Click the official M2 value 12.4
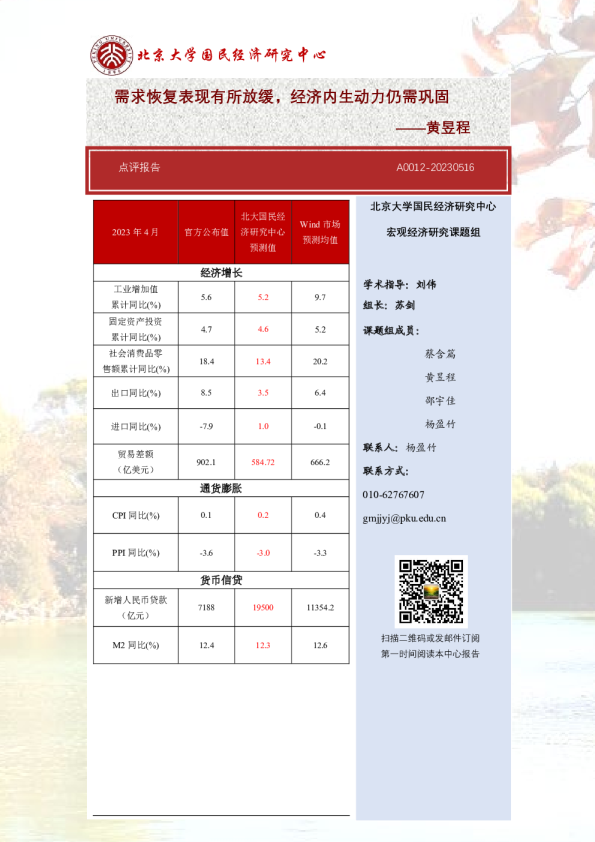Screen dimensions: 595x842 tap(206, 645)
